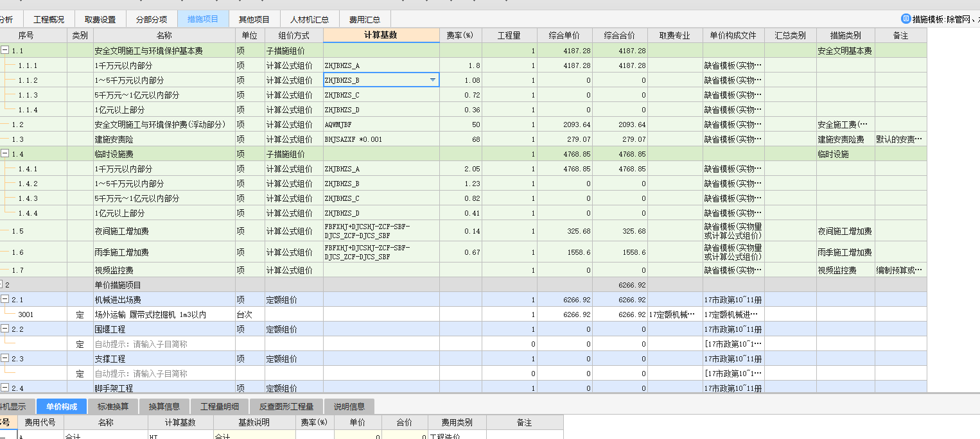Select the 视频监控费 name cell
The image size is (980, 439).
(x=164, y=270)
